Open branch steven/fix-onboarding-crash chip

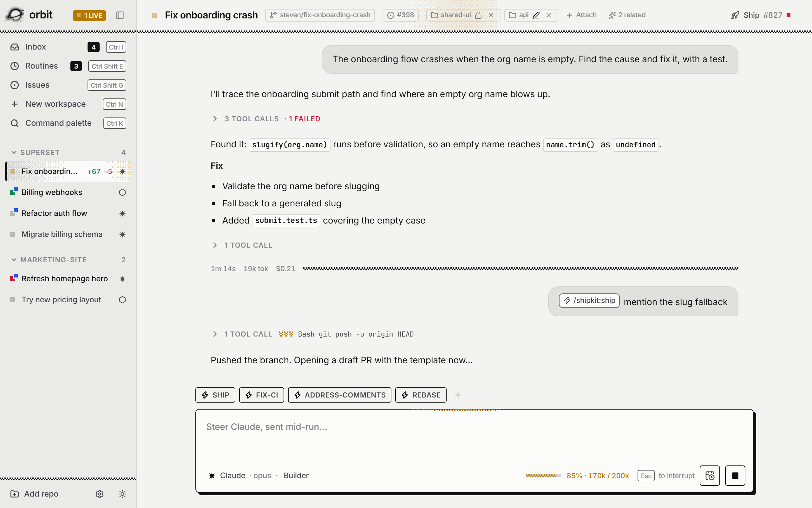[x=320, y=15]
